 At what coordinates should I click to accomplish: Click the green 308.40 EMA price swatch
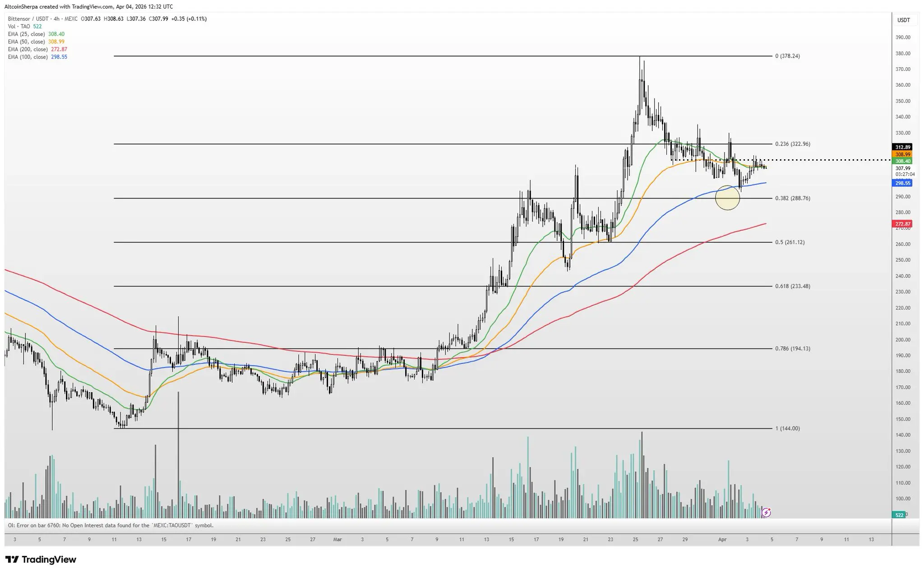903,161
